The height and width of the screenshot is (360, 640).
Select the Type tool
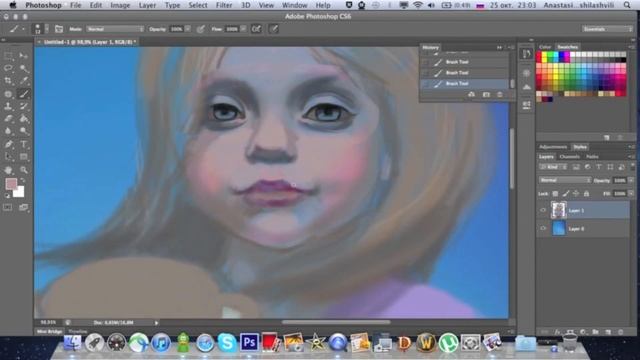point(24,144)
